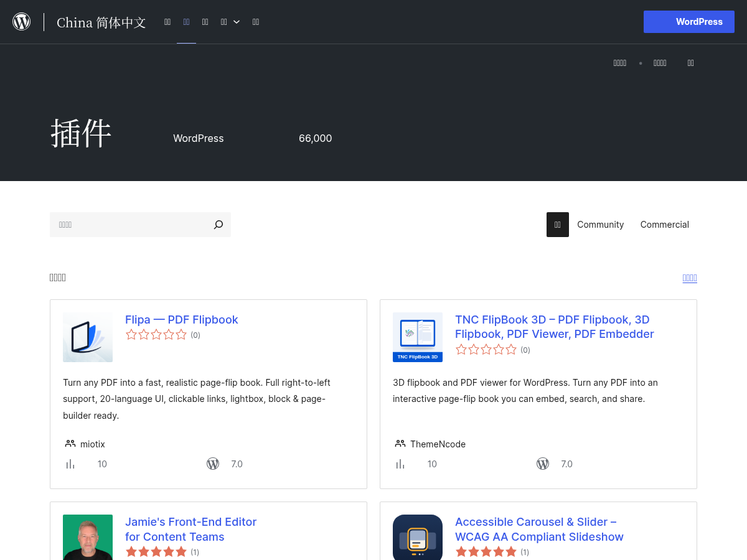
Task: Open the Flipa plugin icon thumbnail
Action: point(88,337)
